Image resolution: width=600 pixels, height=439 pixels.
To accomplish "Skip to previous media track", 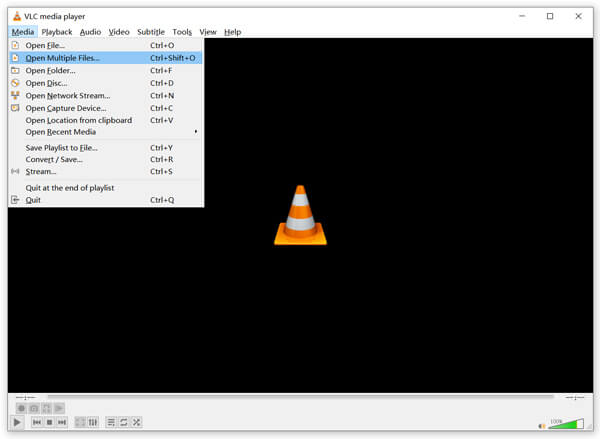I will tap(37, 422).
